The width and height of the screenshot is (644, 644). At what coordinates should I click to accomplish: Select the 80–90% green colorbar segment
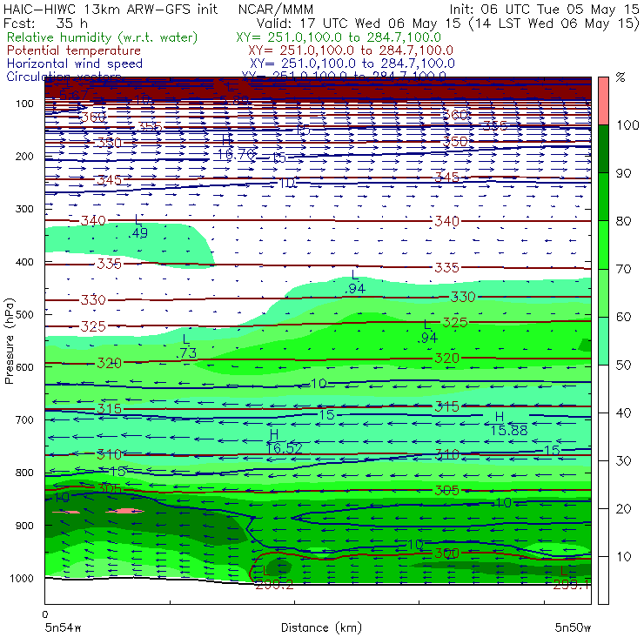603,197
